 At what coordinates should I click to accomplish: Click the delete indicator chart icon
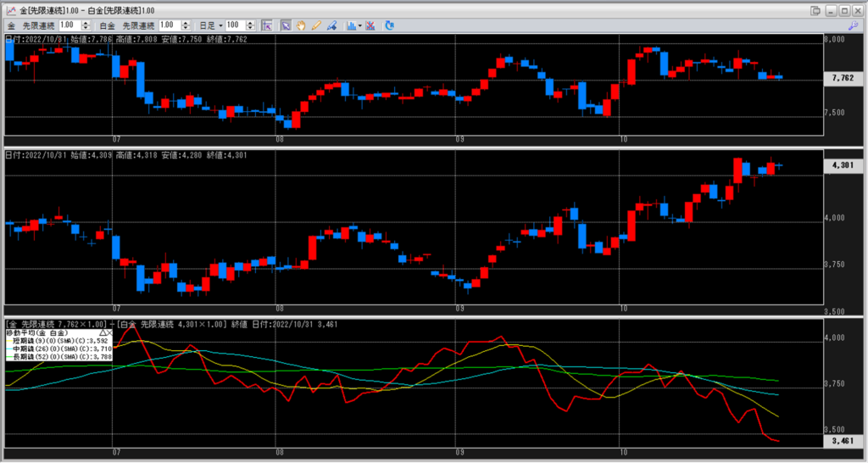pyautogui.click(x=370, y=25)
